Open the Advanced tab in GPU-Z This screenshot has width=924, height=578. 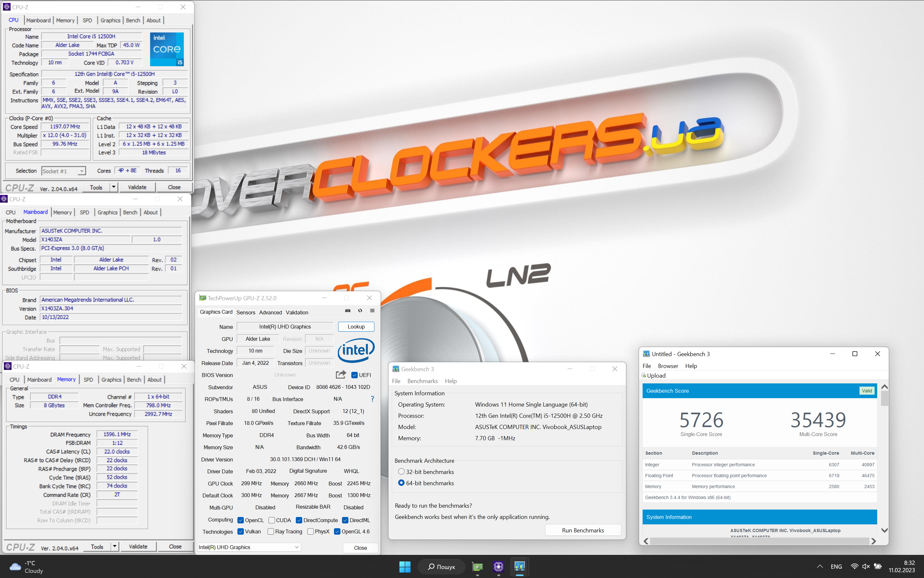pos(270,312)
